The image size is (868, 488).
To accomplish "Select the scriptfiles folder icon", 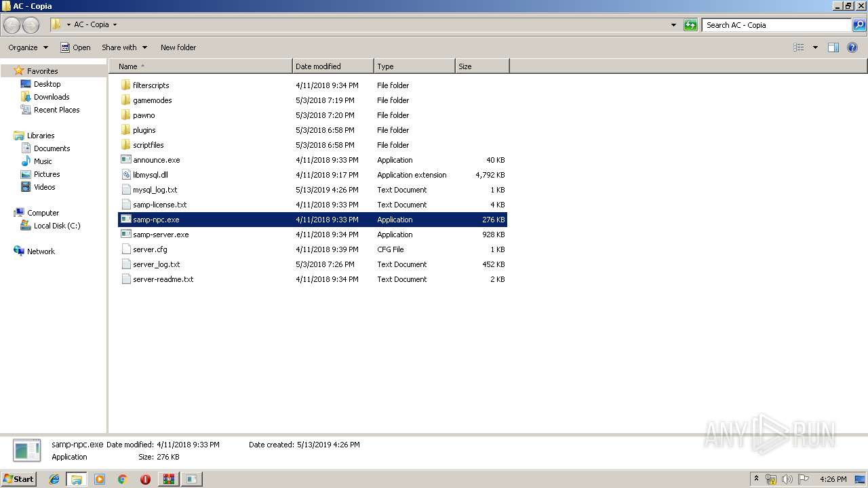I will tap(125, 145).
